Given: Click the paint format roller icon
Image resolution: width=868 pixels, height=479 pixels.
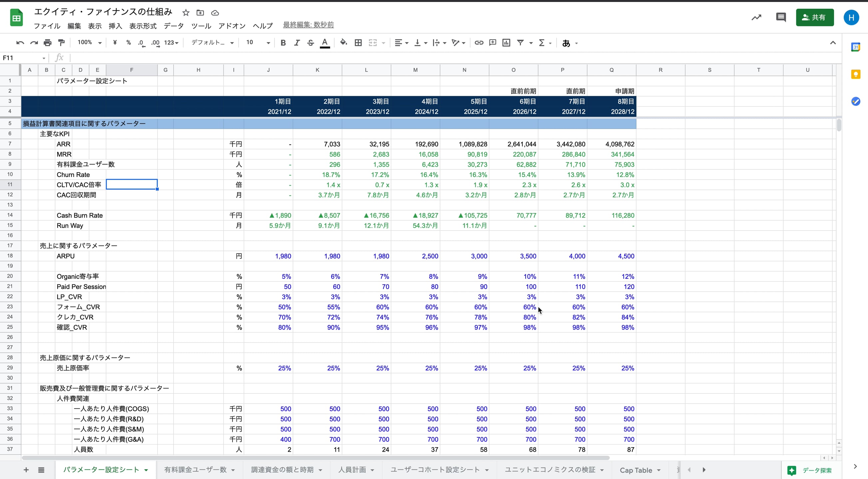Looking at the screenshot, I should [61, 43].
